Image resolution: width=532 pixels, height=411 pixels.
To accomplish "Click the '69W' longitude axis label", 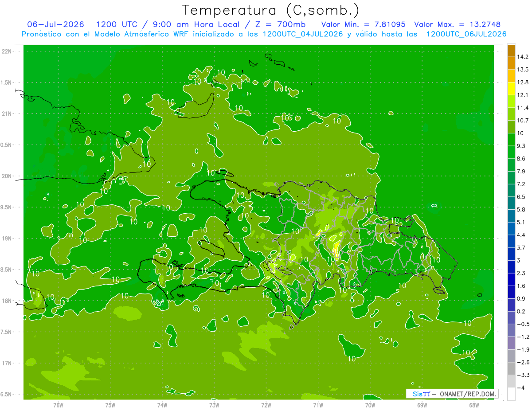I will tap(422, 405).
